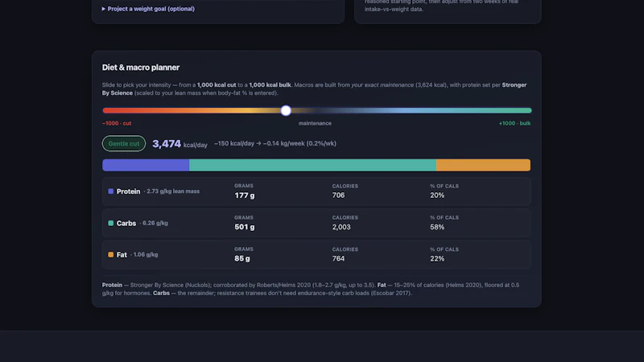Click the '+1000 · bulk' label
This screenshot has width=644, height=362.
point(514,123)
